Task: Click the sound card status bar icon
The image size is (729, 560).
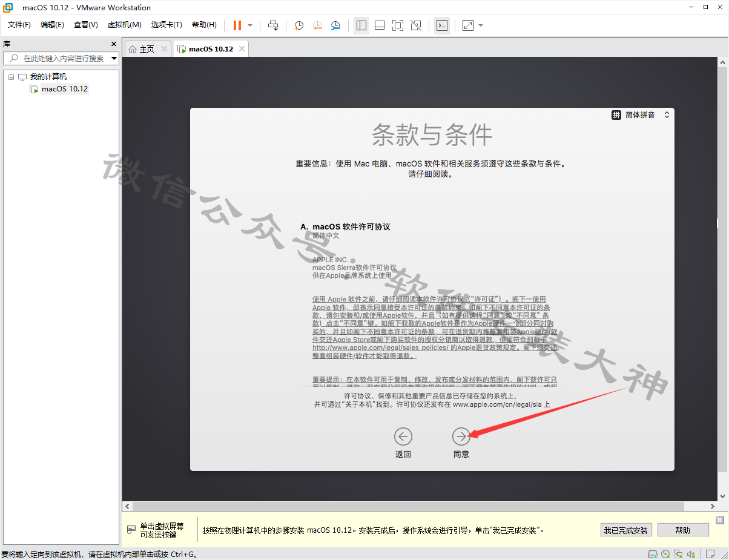Action: (x=692, y=554)
